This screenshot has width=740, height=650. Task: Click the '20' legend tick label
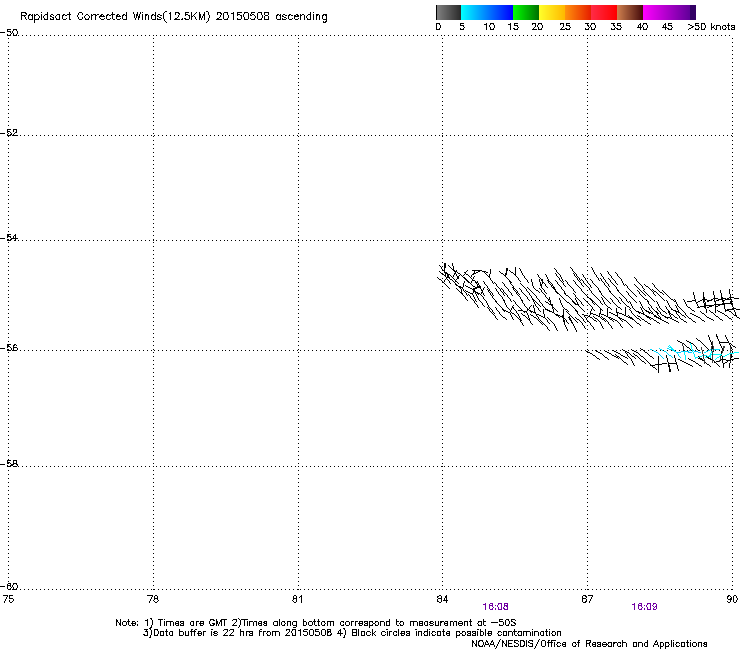click(x=537, y=27)
